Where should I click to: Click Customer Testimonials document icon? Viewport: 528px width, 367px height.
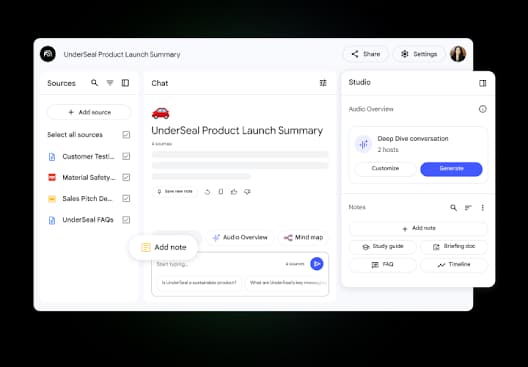52,157
